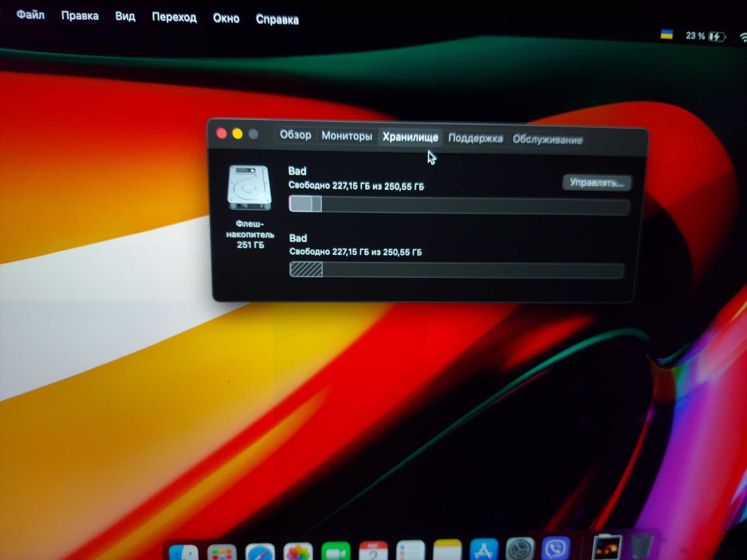Switch to the Обзор tab
Image resolution: width=747 pixels, height=560 pixels.
(x=295, y=135)
